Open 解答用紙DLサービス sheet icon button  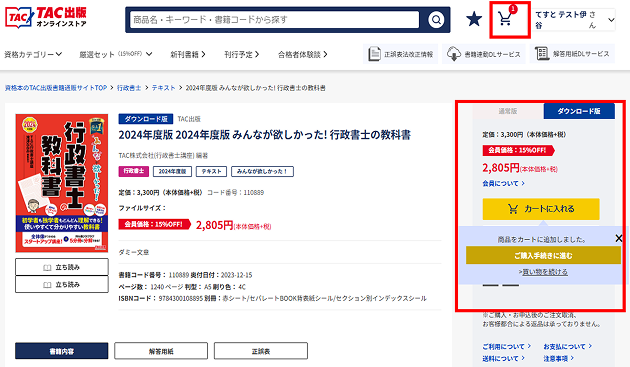(x=572, y=53)
